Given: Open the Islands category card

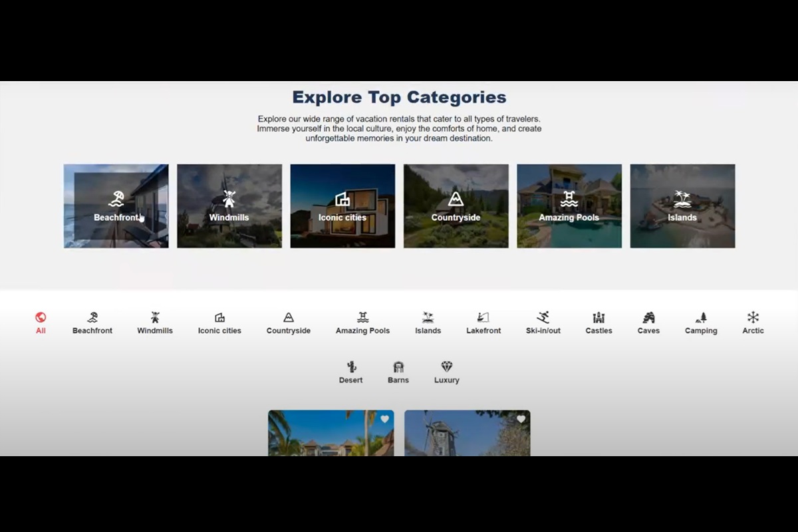Looking at the screenshot, I should coord(682,206).
